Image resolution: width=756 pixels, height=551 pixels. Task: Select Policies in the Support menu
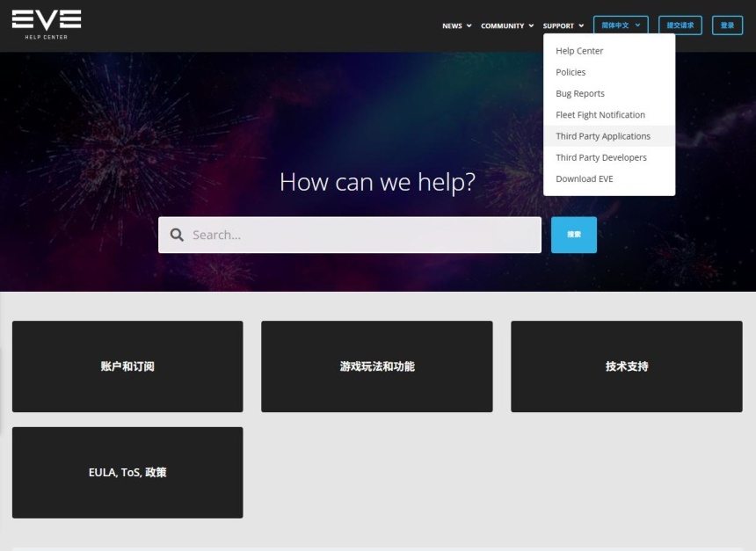571,72
